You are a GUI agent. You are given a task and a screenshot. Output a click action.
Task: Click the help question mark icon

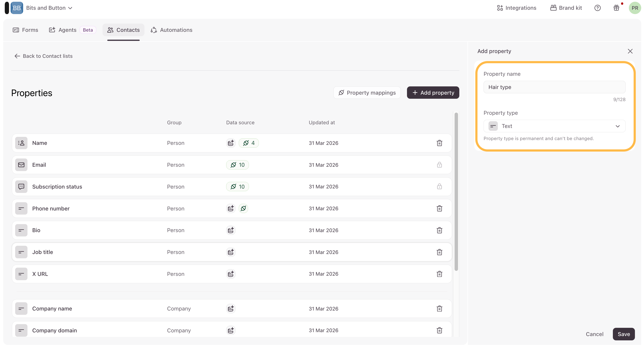[x=597, y=8]
